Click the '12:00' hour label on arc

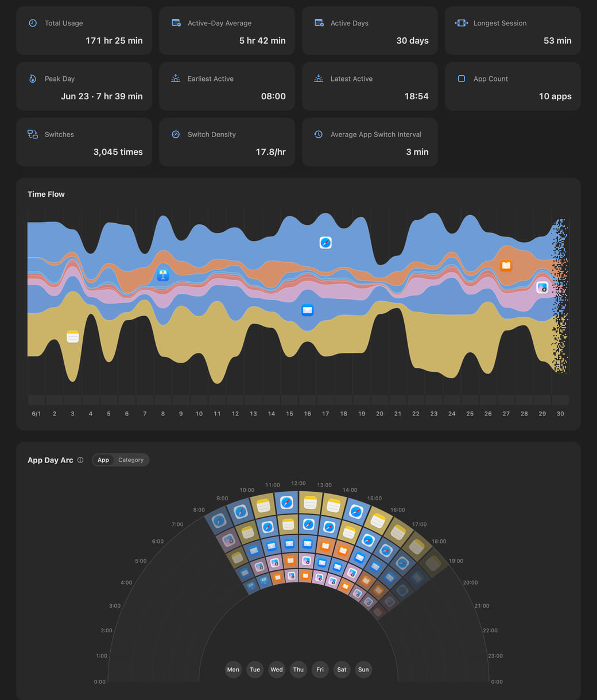[298, 484]
